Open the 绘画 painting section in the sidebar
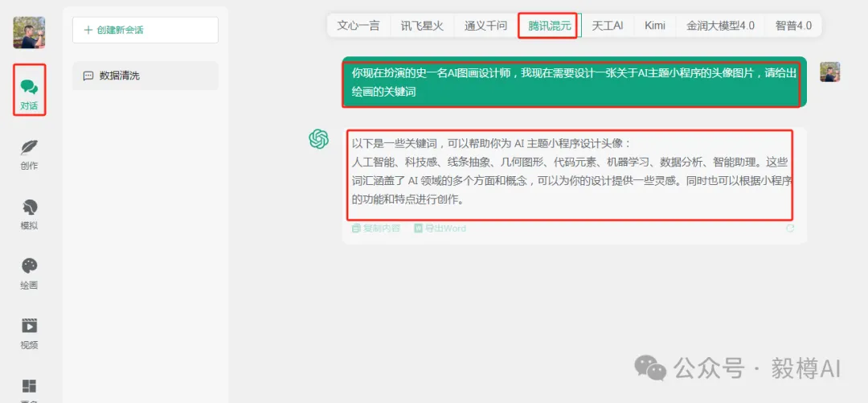 tap(30, 274)
